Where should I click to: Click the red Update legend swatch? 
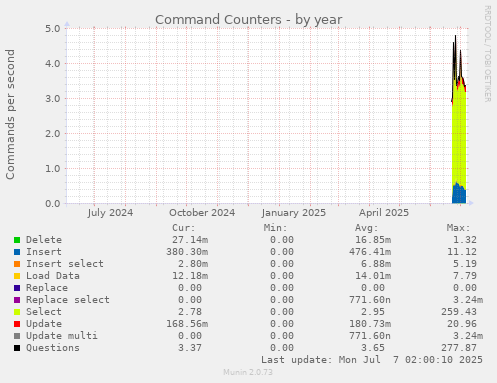[x=17, y=324]
